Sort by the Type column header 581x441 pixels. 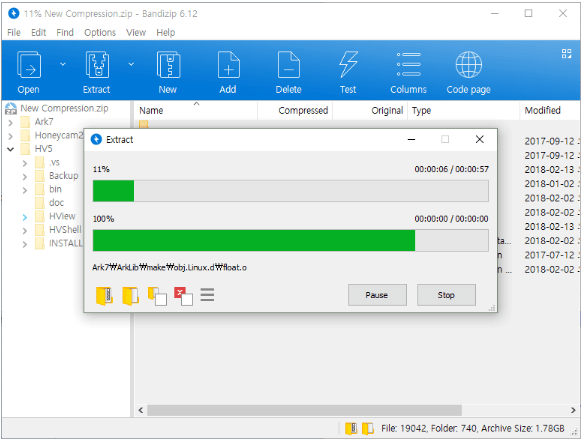click(x=463, y=110)
